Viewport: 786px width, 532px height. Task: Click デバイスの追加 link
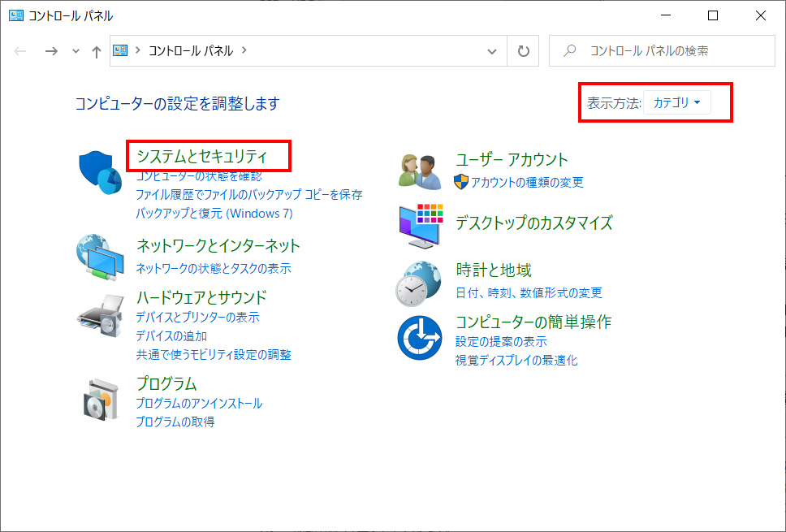171,336
